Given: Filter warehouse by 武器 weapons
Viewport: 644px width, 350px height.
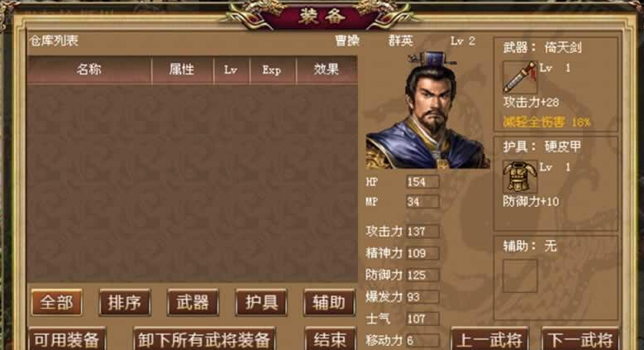Looking at the screenshot, I should [x=193, y=302].
